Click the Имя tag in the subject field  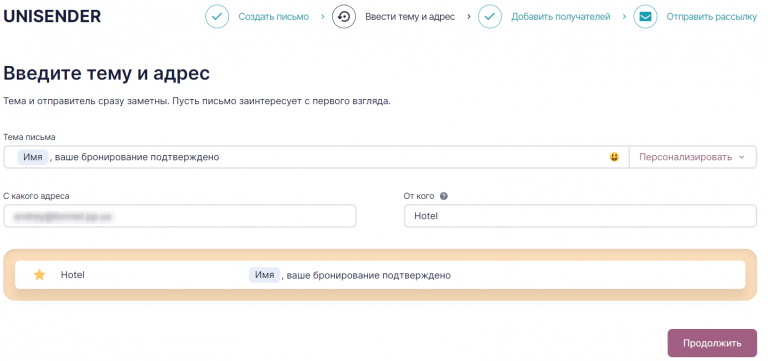pos(33,157)
